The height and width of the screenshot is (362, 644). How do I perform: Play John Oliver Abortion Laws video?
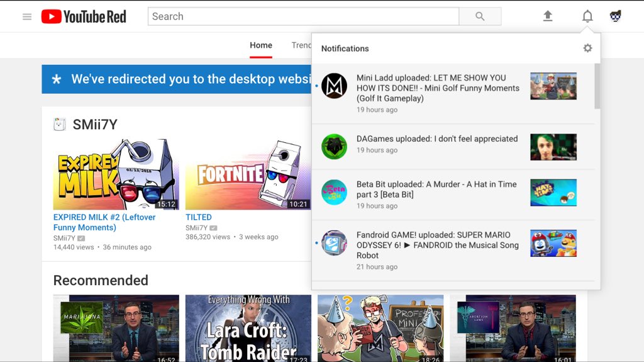click(x=513, y=328)
